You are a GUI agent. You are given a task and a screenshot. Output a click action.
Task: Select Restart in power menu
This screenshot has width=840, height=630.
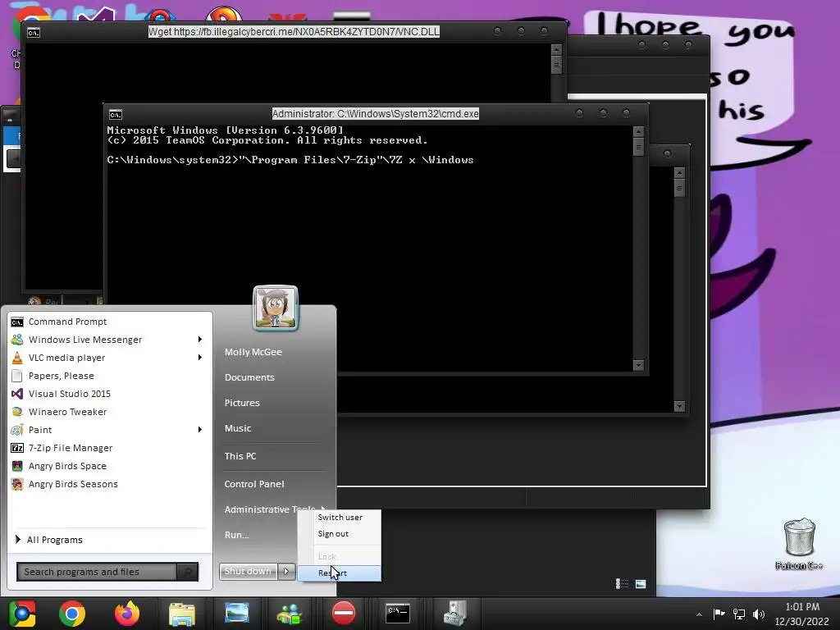pyautogui.click(x=340, y=573)
